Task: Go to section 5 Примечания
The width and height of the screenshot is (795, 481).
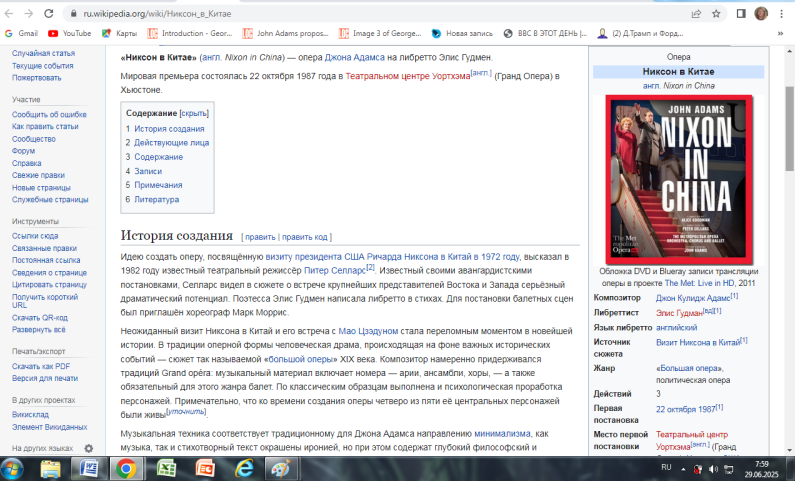Action: [x=154, y=185]
